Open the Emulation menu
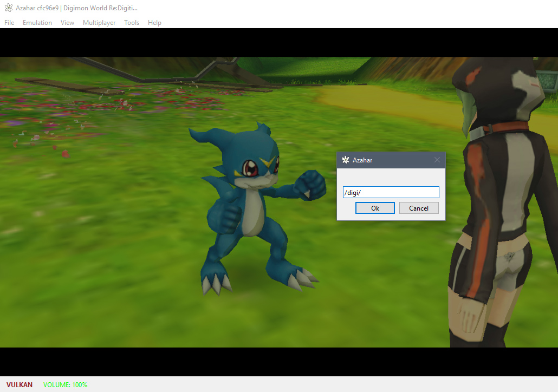The height and width of the screenshot is (392, 558). tap(37, 22)
